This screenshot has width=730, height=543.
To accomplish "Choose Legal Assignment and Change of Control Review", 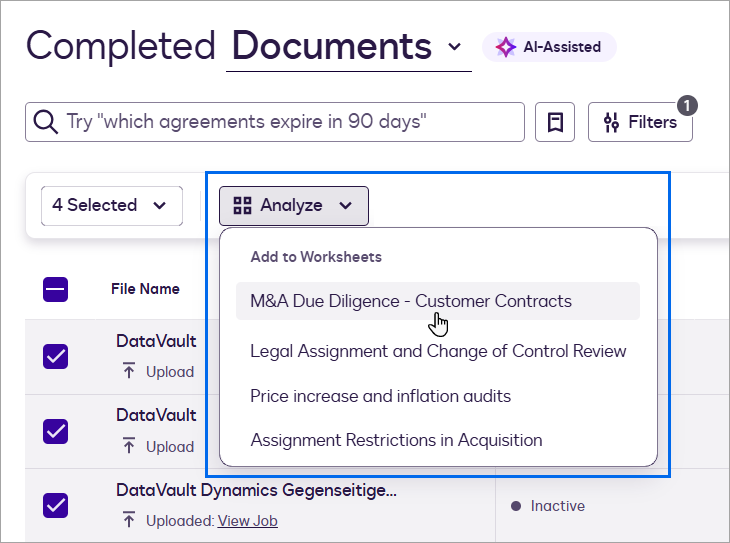I will point(438,351).
